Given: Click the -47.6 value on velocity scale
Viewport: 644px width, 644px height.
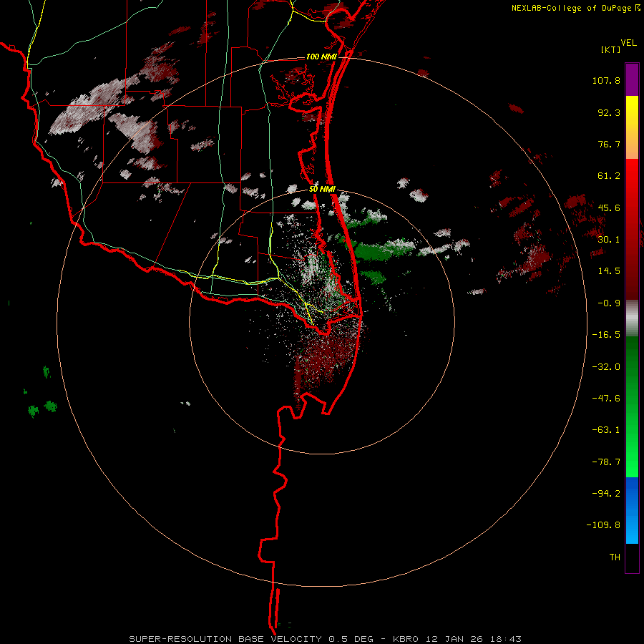Looking at the screenshot, I should click(606, 399).
